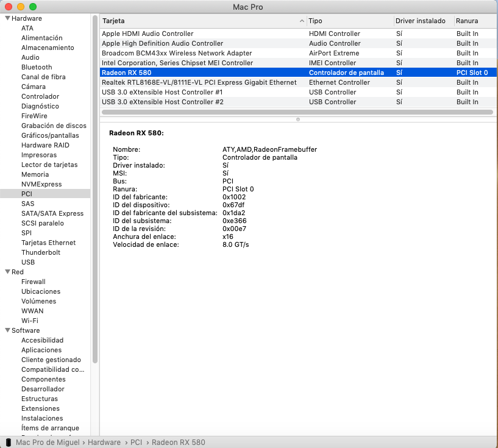The height and width of the screenshot is (448, 498).
Task: Select Thunderbolt in the sidebar
Action: tap(41, 253)
